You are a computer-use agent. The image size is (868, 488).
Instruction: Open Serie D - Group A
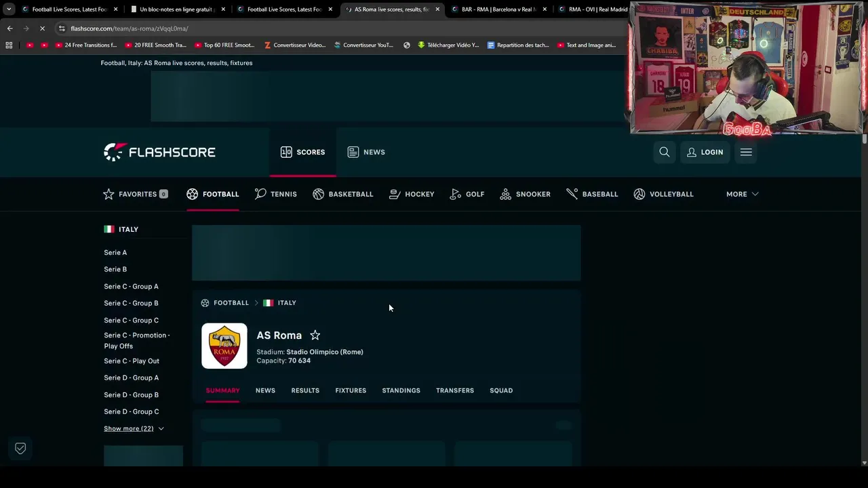(131, 378)
